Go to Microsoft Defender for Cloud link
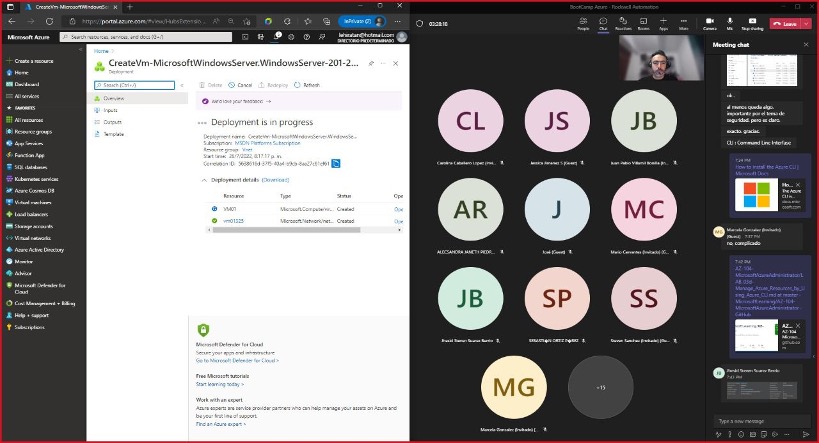Screen dimensions: 819x443 [237, 360]
